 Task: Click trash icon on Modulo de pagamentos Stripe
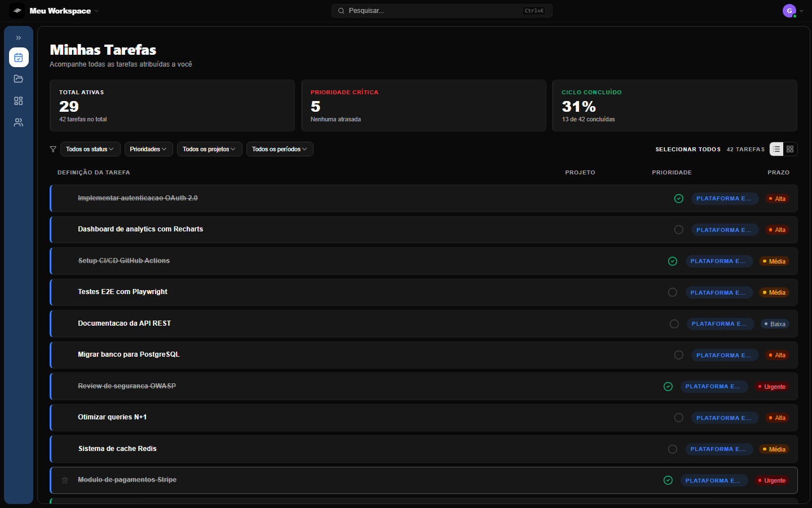pyautogui.click(x=65, y=480)
